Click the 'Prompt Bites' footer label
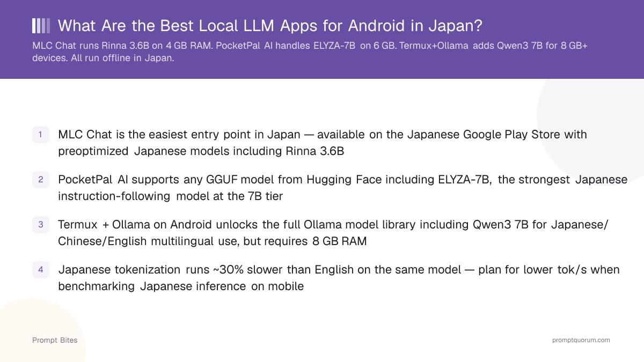644x362 pixels. pos(55,340)
